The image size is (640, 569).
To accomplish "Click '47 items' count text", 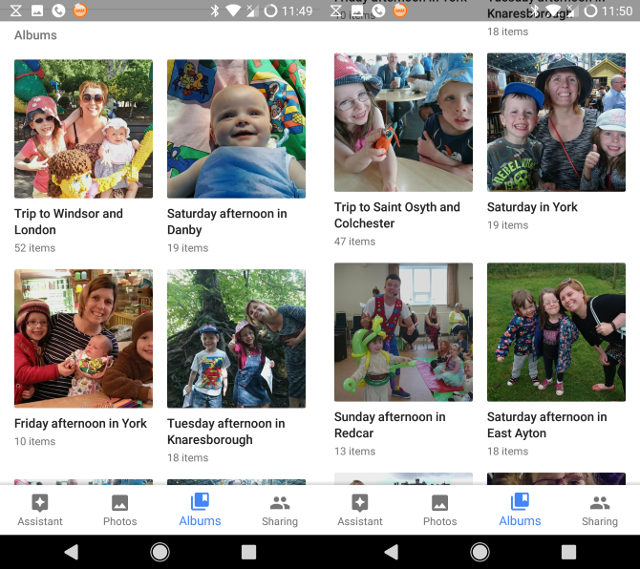I will point(355,241).
